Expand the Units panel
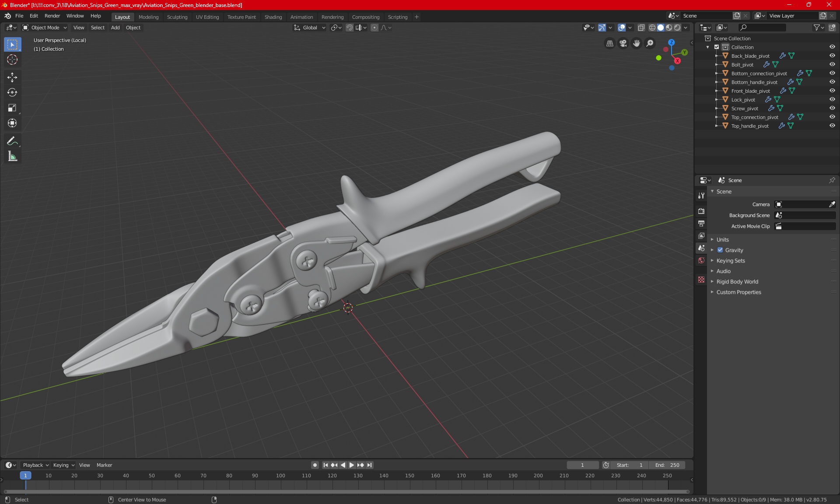 (722, 239)
